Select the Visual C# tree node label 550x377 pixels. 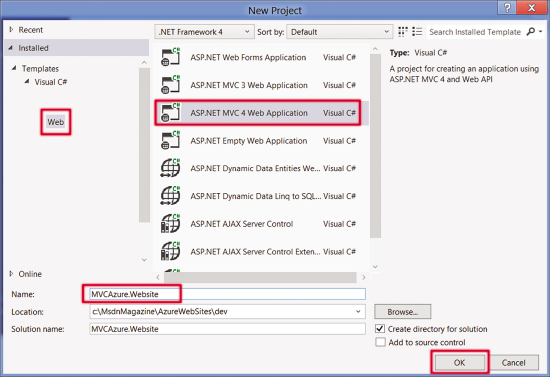pyautogui.click(x=51, y=82)
